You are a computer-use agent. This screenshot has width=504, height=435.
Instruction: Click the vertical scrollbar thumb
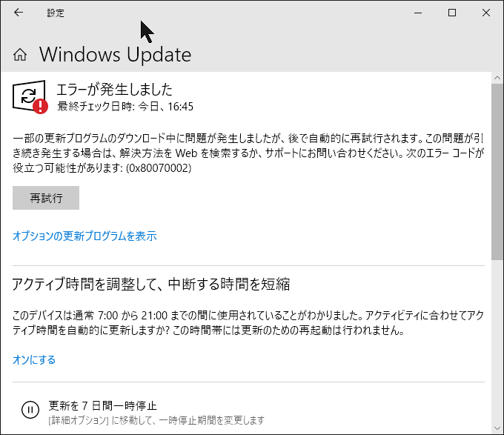(x=497, y=172)
